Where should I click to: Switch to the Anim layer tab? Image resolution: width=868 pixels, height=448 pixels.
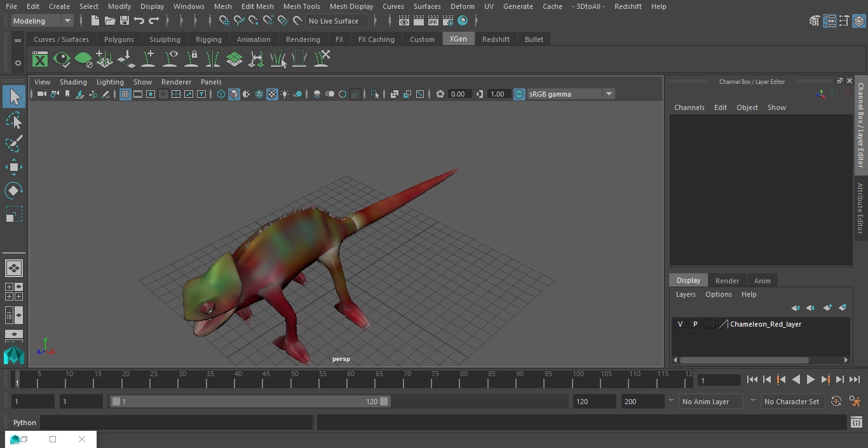[762, 281]
